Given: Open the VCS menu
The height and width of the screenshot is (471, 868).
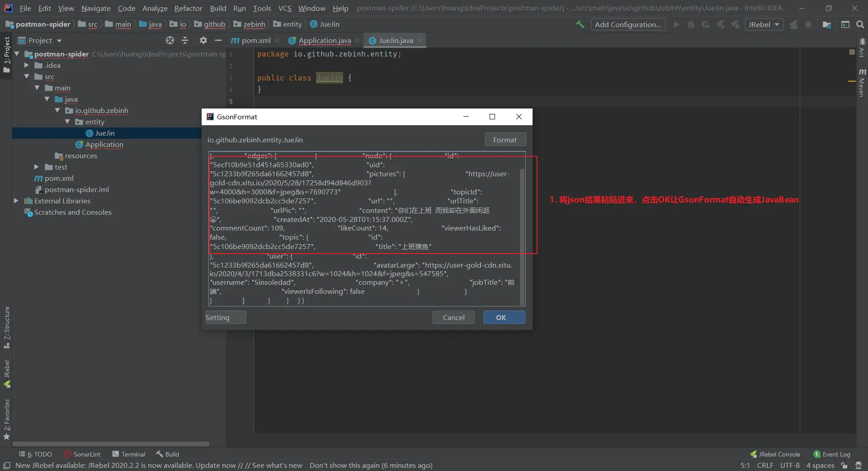Looking at the screenshot, I should coord(285,8).
